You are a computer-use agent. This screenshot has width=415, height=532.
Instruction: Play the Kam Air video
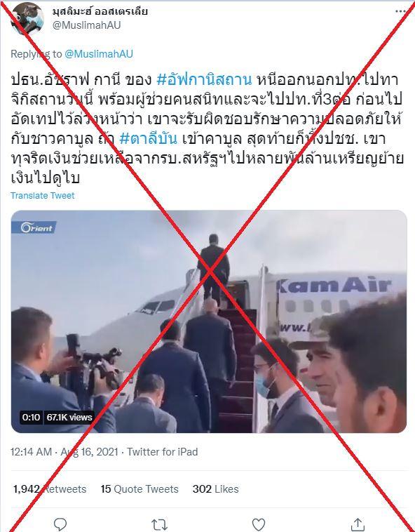coord(209,321)
